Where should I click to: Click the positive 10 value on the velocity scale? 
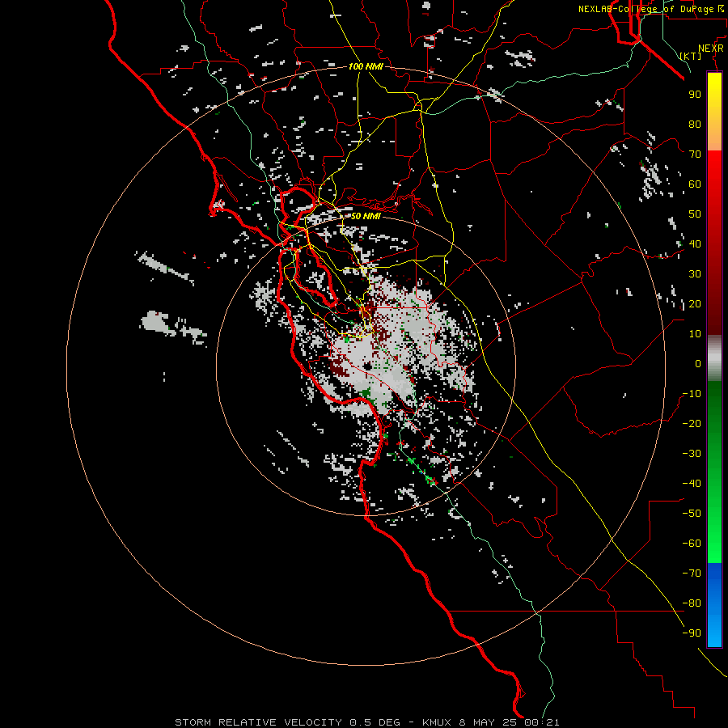[695, 334]
